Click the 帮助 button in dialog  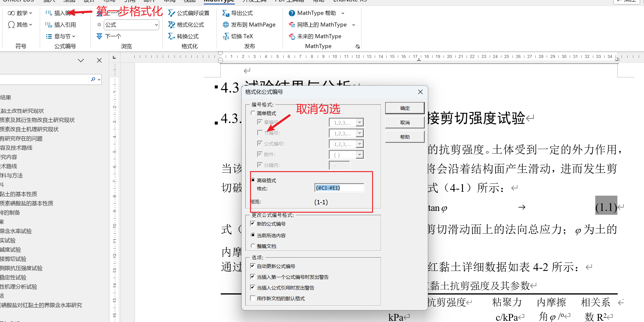coord(405,137)
